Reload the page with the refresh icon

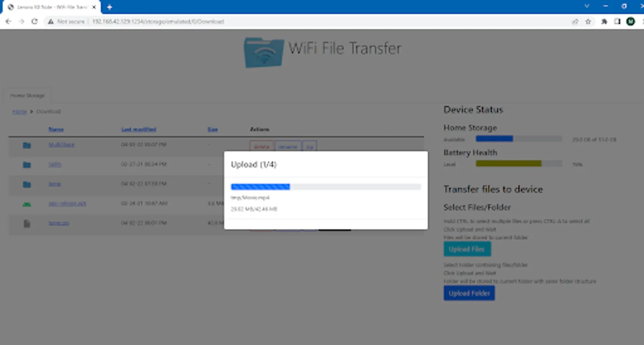click(x=34, y=21)
